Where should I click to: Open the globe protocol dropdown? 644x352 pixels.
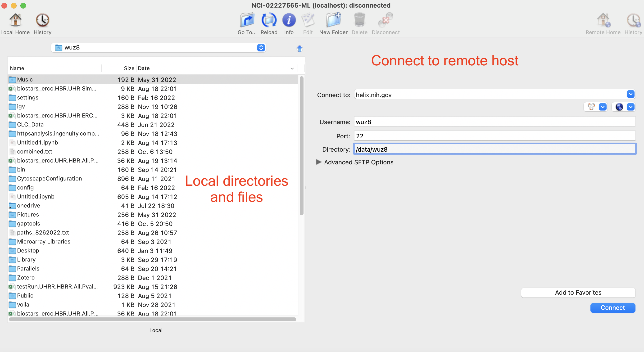(630, 107)
